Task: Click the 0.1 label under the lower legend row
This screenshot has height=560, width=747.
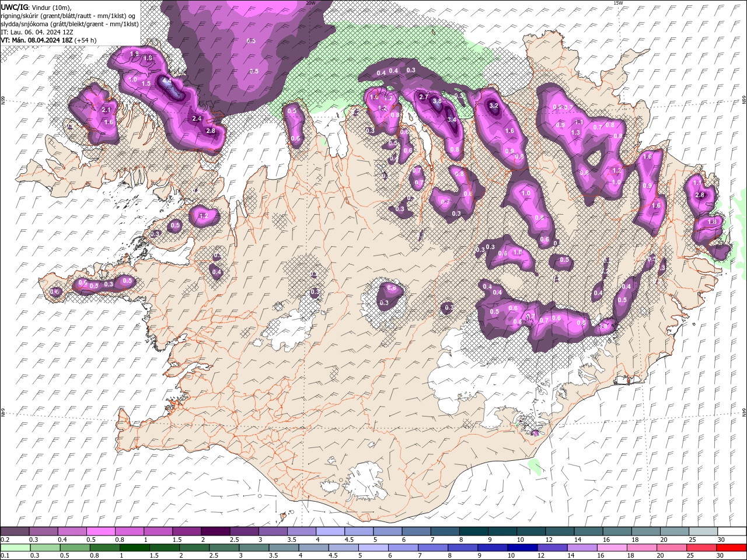Action: 5,555
